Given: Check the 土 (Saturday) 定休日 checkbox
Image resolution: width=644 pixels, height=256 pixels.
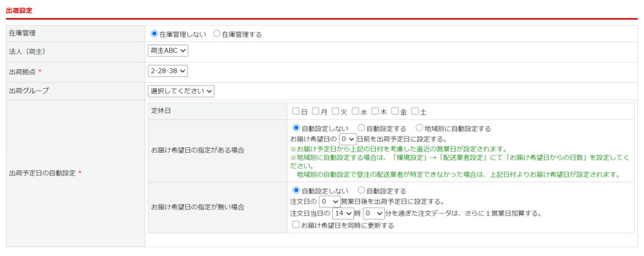Looking at the screenshot, I should tap(415, 111).
